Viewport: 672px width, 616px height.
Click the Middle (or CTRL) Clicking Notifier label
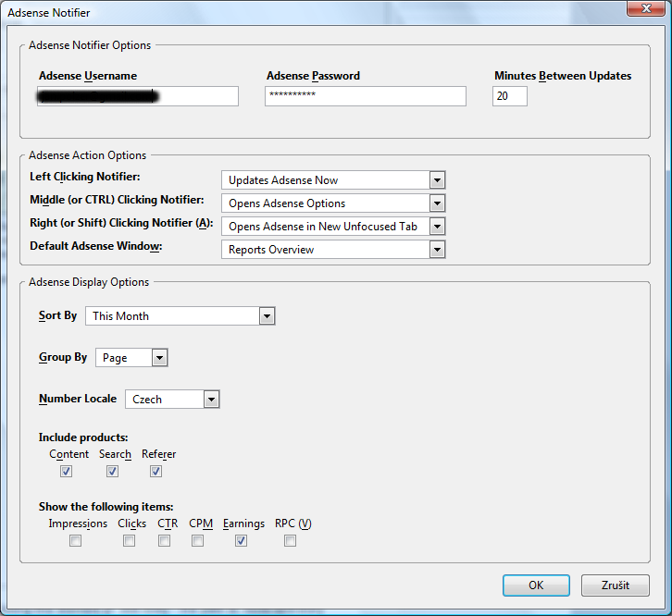coord(117,200)
